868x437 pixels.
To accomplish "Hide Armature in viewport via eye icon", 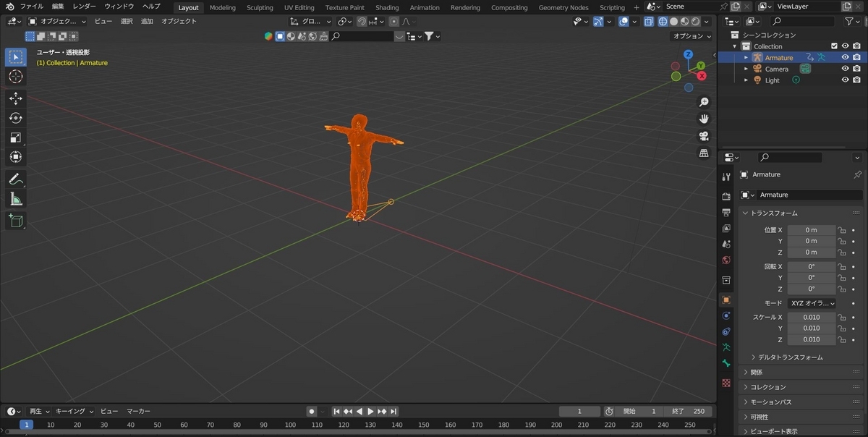I will [x=845, y=58].
